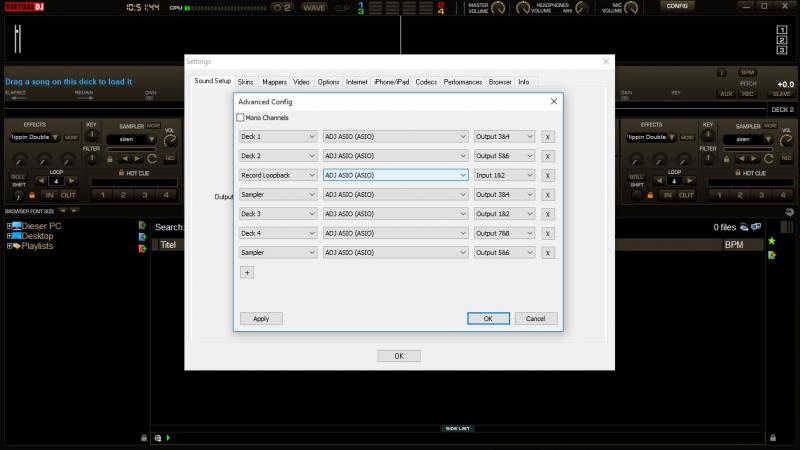The height and width of the screenshot is (450, 800).
Task: Remove the last Sampler row (Output 5&6)
Action: [548, 254]
